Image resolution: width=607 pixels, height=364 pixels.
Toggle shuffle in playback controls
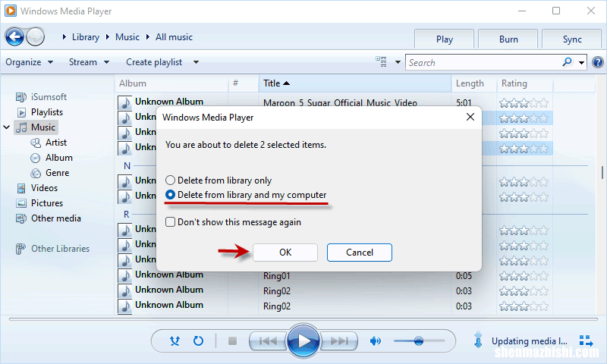[175, 340]
